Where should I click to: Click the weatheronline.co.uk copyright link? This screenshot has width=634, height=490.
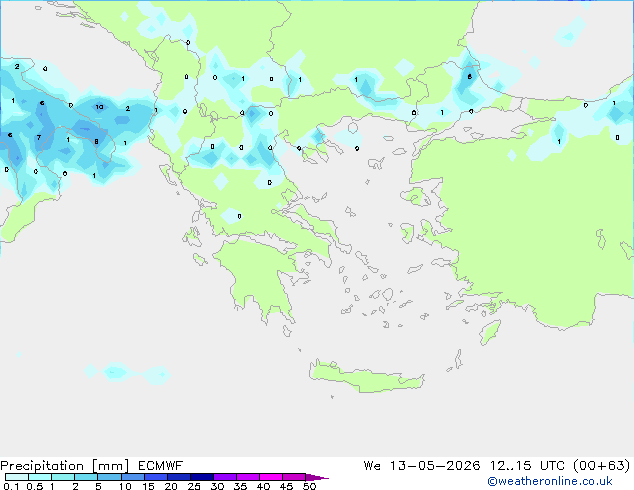[549, 481]
